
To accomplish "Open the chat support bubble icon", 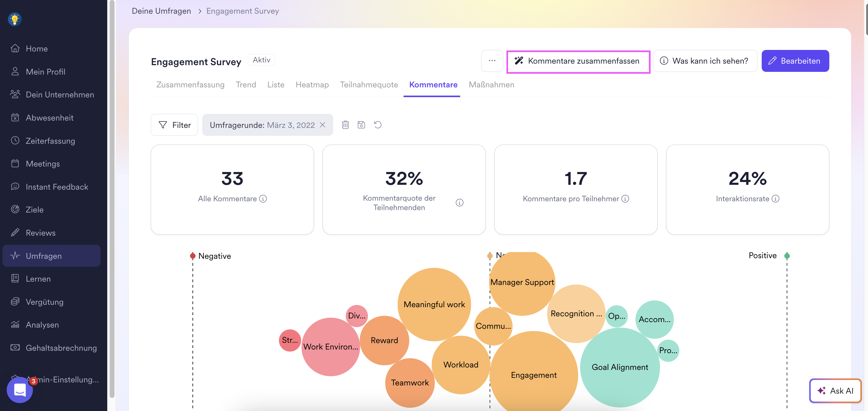I will [x=20, y=390].
